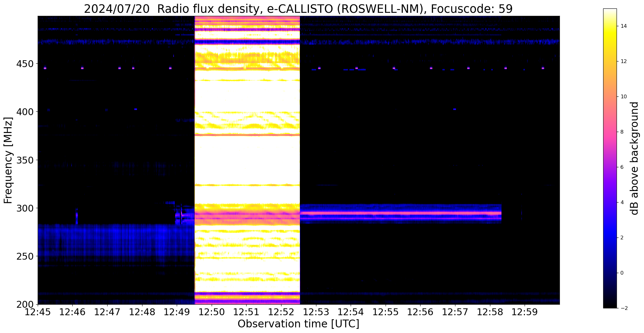644x333 pixels.
Task: Click the 12:50 time tick label
Action: point(212,312)
